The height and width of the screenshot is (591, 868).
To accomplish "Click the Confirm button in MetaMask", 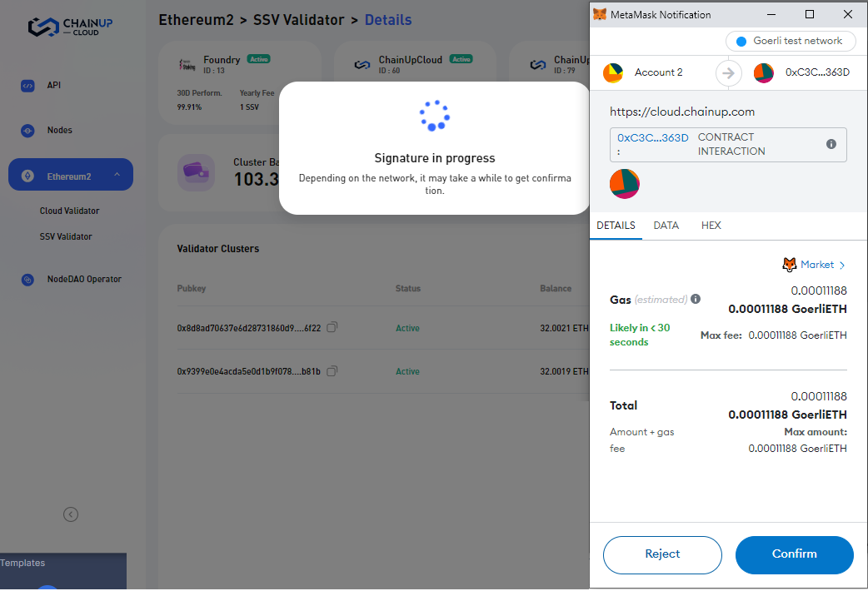I will tap(794, 554).
